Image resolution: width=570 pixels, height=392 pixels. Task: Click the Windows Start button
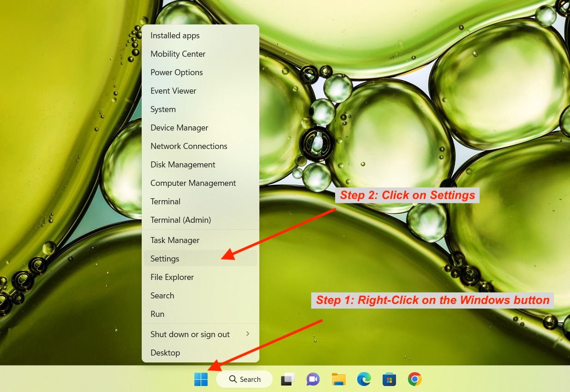pos(201,379)
